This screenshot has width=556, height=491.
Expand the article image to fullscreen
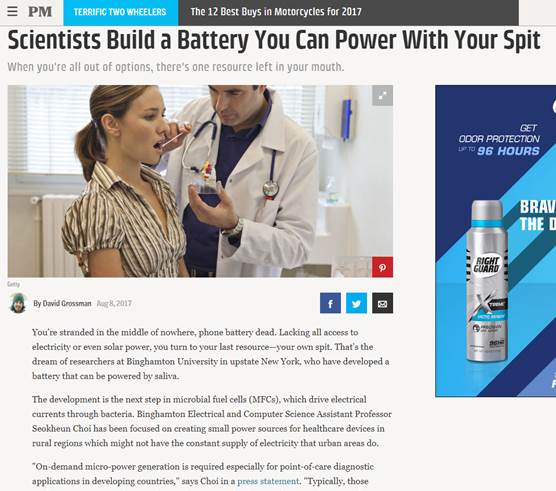coord(382,95)
